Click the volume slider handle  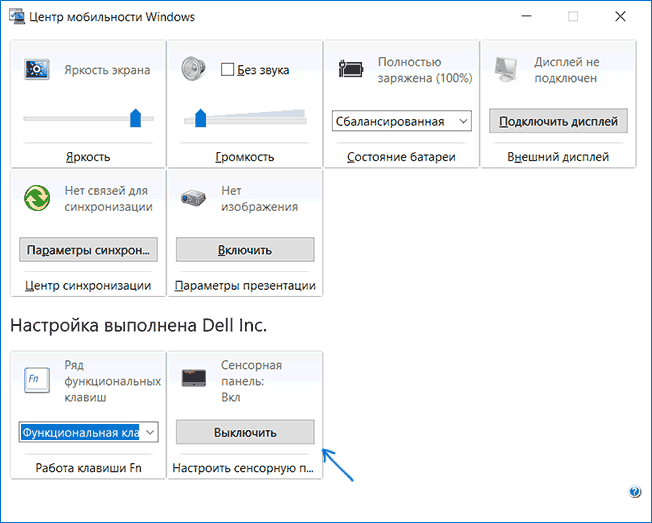(x=200, y=119)
